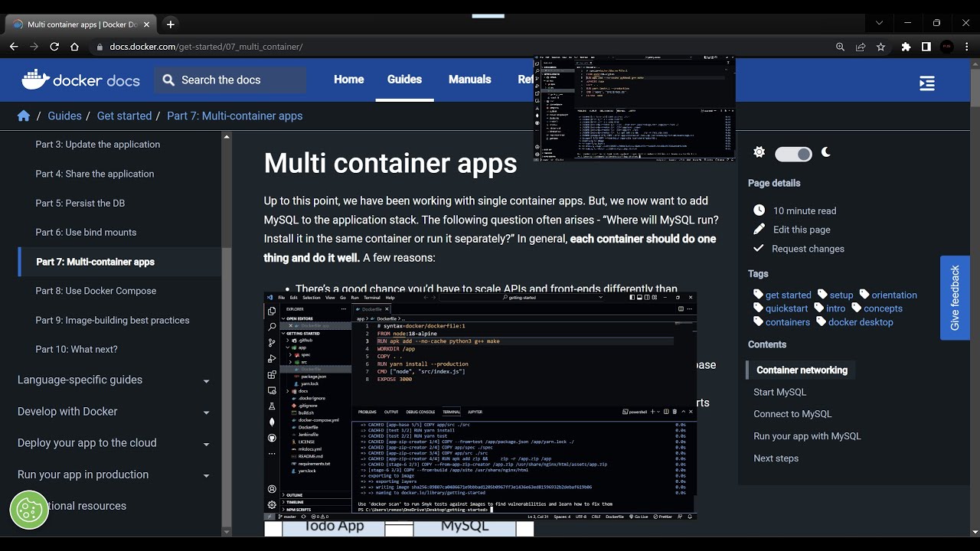980x551 pixels.
Task: Click the Get started breadcrumb
Action: click(124, 116)
